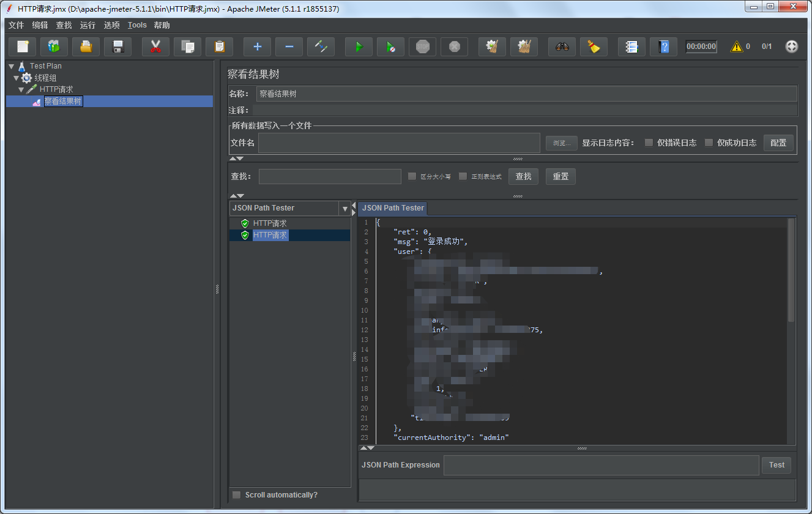Open the 帮助 menu

pyautogui.click(x=162, y=25)
